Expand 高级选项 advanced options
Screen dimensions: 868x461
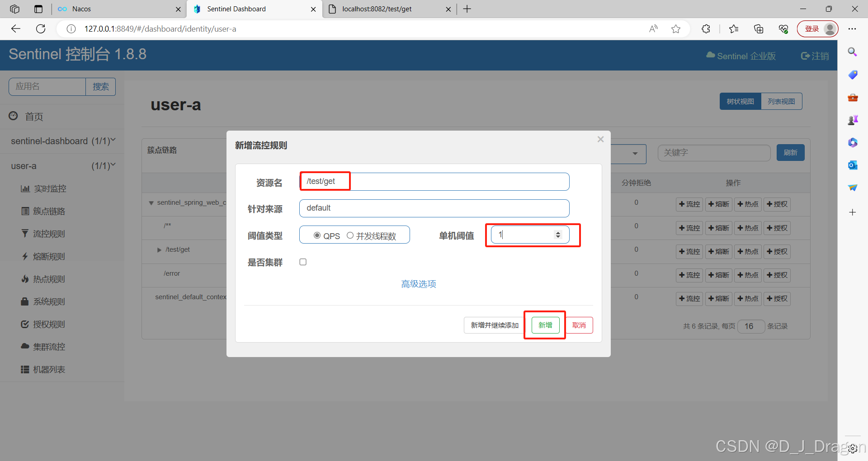tap(419, 284)
